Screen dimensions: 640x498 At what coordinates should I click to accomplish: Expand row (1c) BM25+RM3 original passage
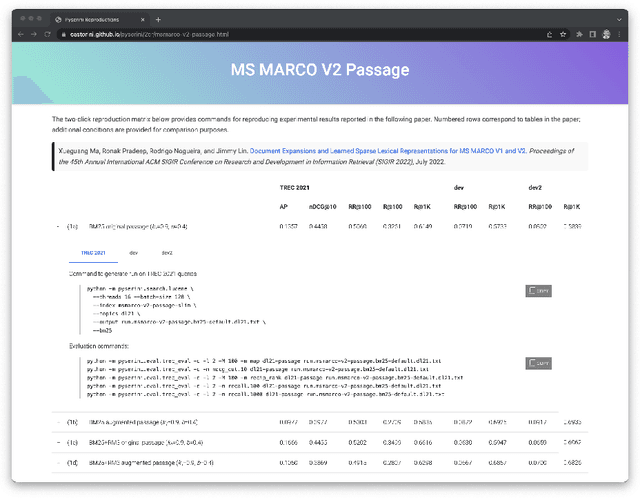(57, 440)
